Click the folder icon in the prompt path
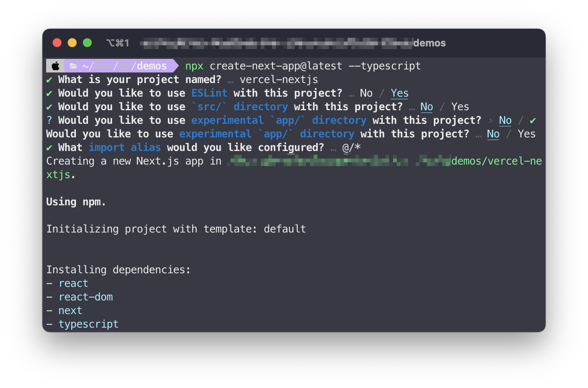The height and width of the screenshot is (388, 588). pyautogui.click(x=74, y=66)
